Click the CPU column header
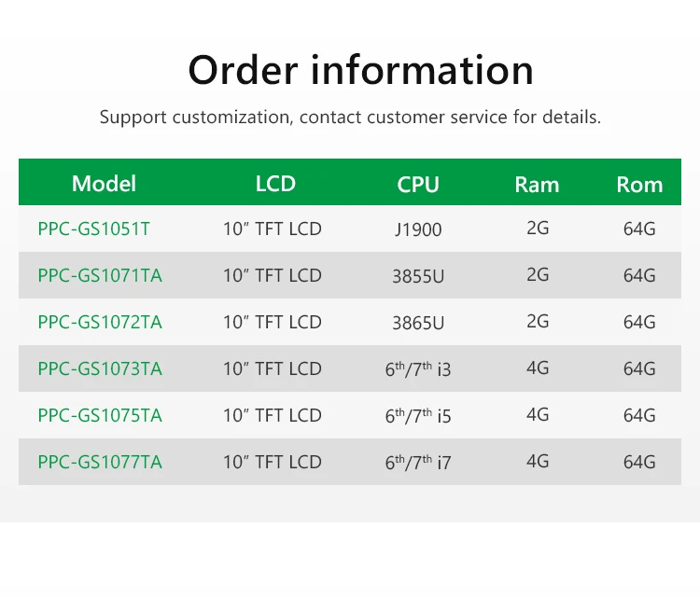The image size is (700, 597). point(418,185)
